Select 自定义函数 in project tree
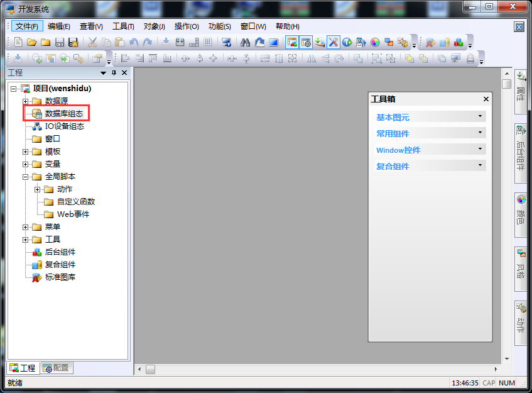The height and width of the screenshot is (393, 532). click(x=76, y=202)
